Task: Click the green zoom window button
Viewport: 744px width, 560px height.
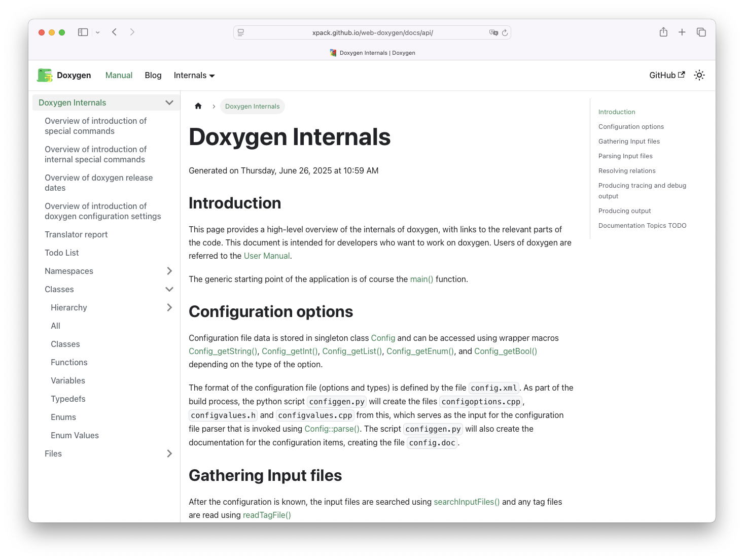Action: click(62, 32)
